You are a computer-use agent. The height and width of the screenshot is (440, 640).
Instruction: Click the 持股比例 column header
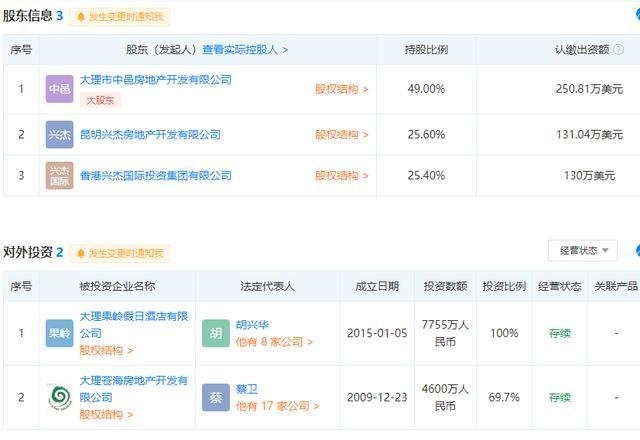point(426,49)
